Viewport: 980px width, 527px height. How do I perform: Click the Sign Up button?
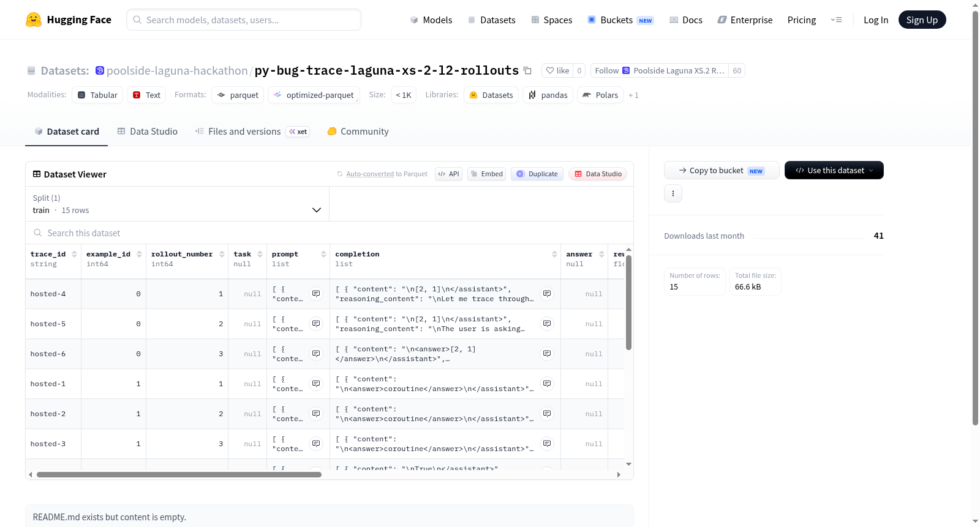click(922, 20)
